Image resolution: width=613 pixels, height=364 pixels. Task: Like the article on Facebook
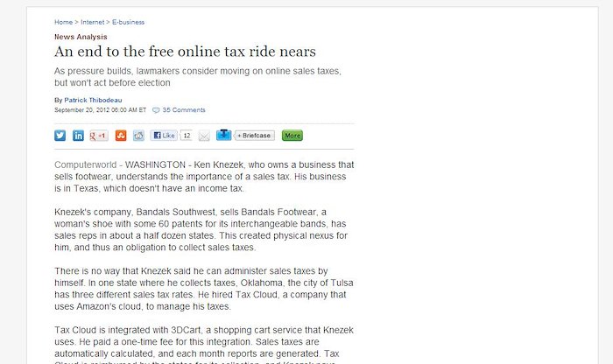pyautogui.click(x=164, y=135)
